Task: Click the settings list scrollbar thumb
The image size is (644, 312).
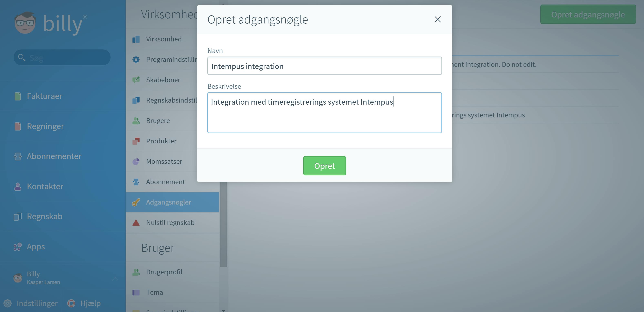Action: point(224,224)
